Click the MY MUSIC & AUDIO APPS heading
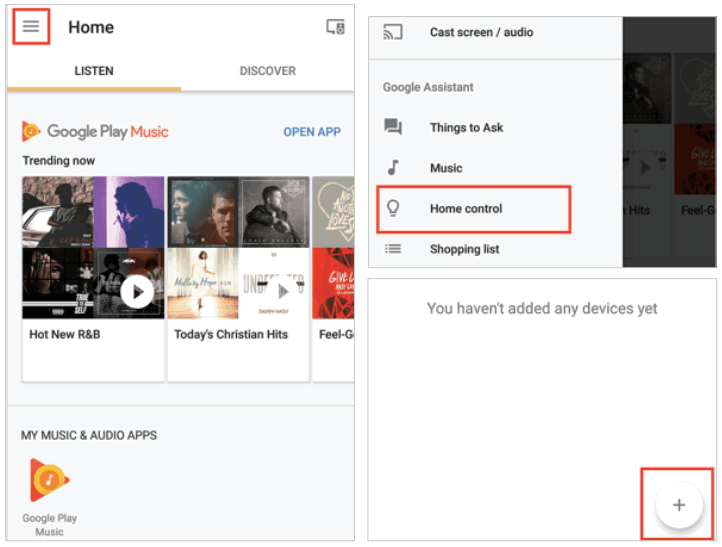The height and width of the screenshot is (547, 722). pos(89,435)
